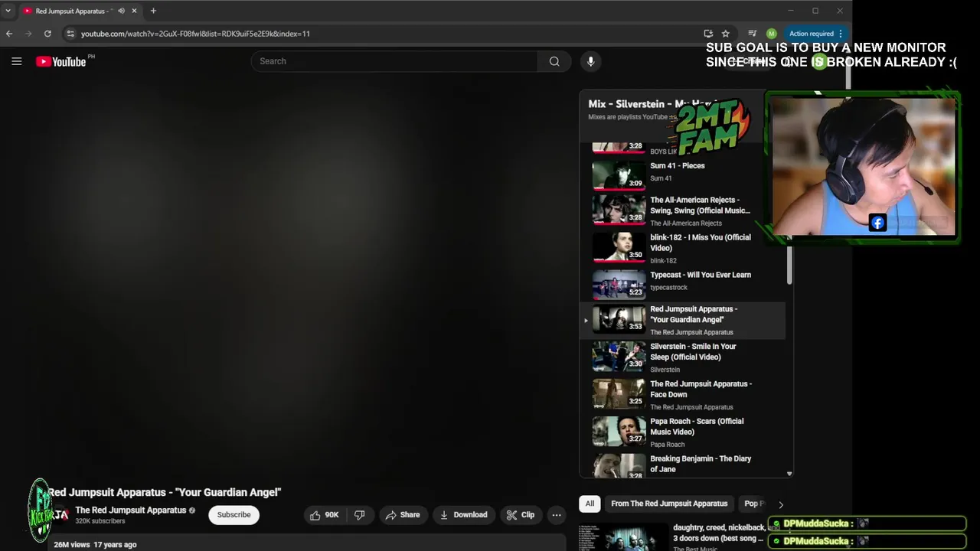Play Red Jumpsuit Apparatus Face Down
The width and height of the screenshot is (980, 551).
click(681, 395)
